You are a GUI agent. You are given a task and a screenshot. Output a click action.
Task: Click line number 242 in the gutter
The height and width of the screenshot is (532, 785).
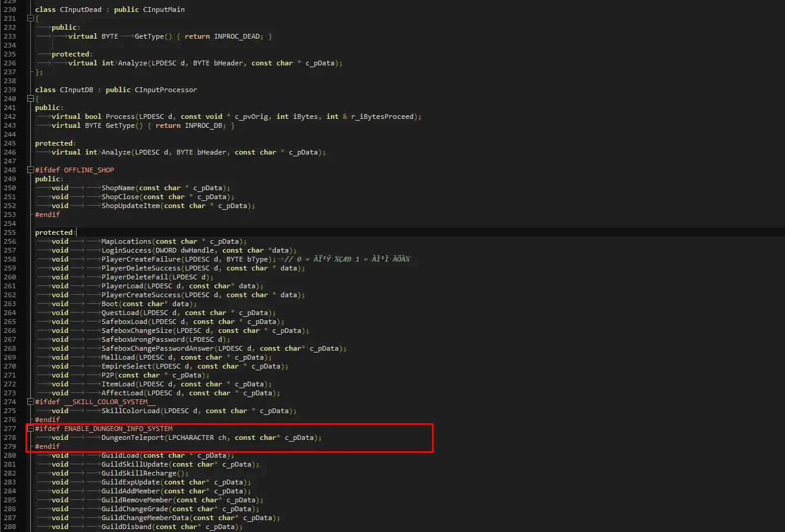tap(10, 117)
